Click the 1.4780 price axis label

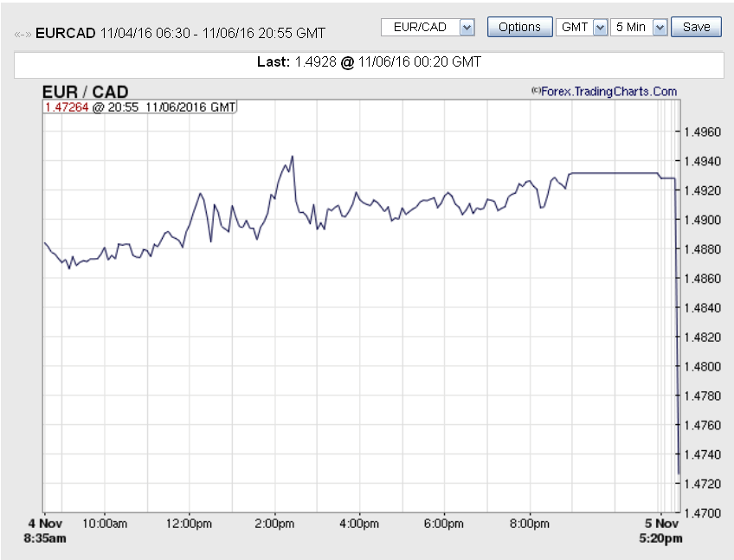click(x=702, y=396)
